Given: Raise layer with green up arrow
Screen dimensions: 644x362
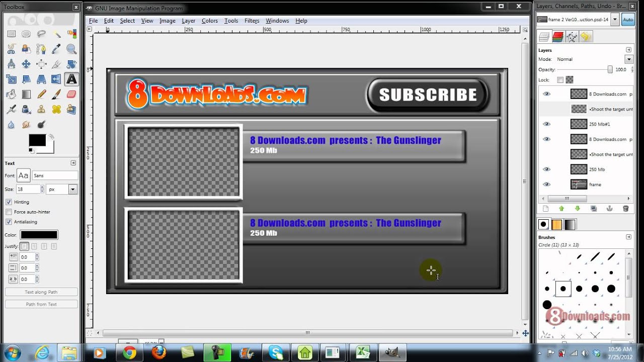Looking at the screenshot, I should 561,209.
